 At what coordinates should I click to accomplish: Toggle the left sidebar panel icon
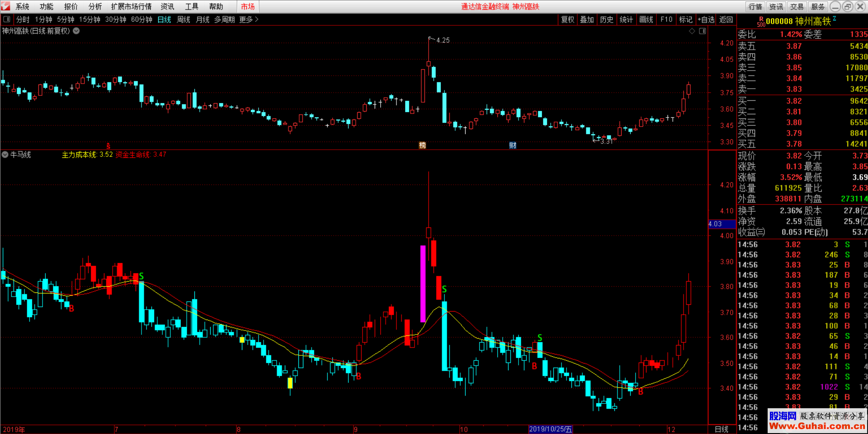(7, 19)
